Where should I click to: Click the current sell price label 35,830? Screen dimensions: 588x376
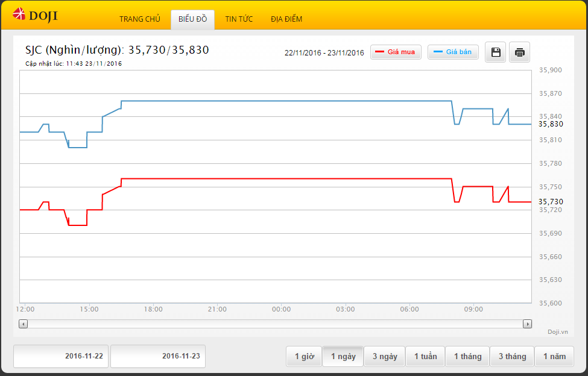tap(551, 124)
